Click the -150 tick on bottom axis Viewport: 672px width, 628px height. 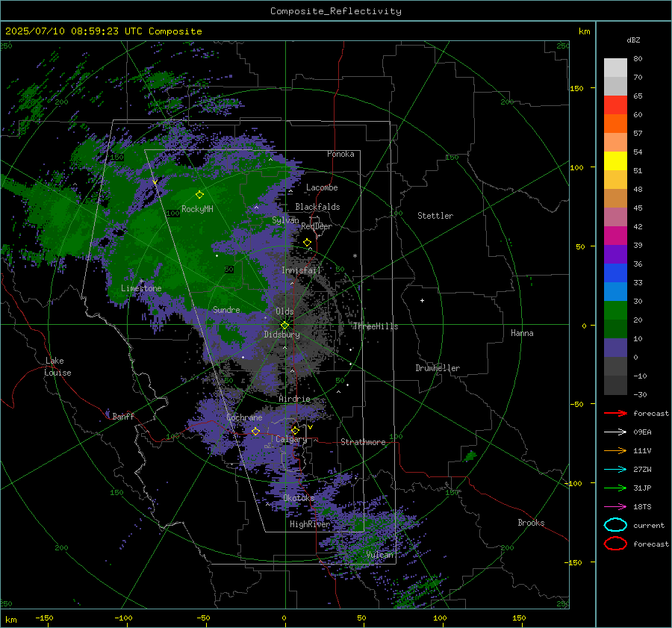(x=44, y=618)
